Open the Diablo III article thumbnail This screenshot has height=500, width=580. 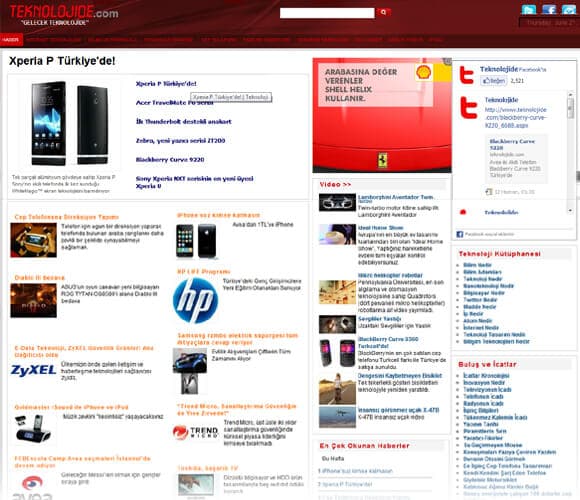pos(33,301)
